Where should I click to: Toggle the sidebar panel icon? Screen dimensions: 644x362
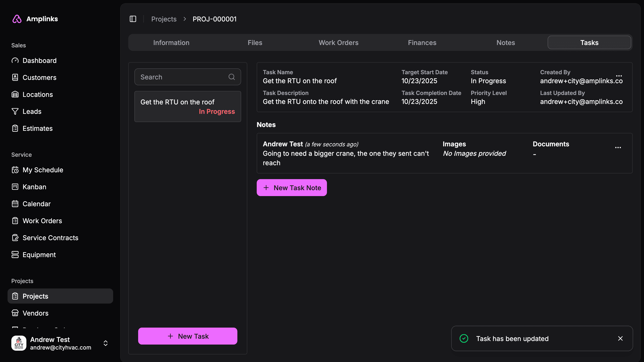coord(133,19)
